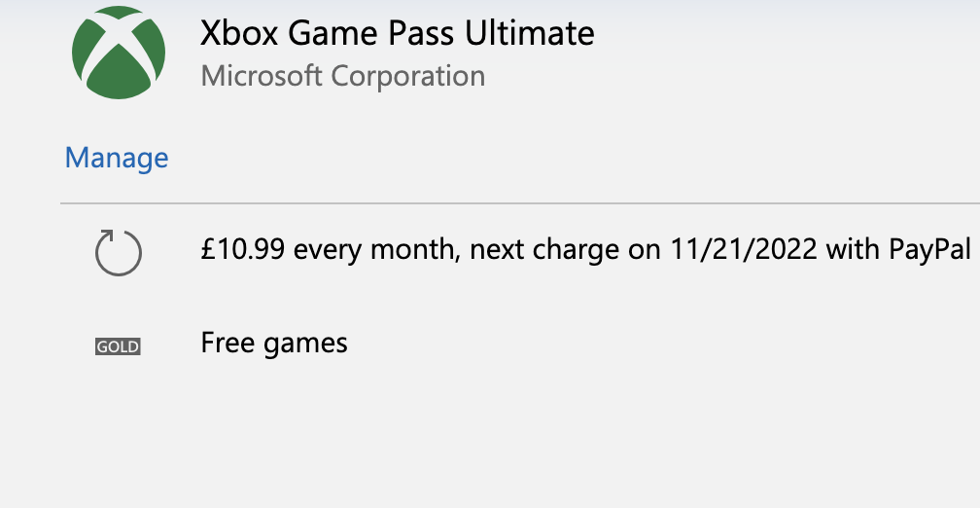Open the Manage subscription link
980x508 pixels.
coord(117,158)
